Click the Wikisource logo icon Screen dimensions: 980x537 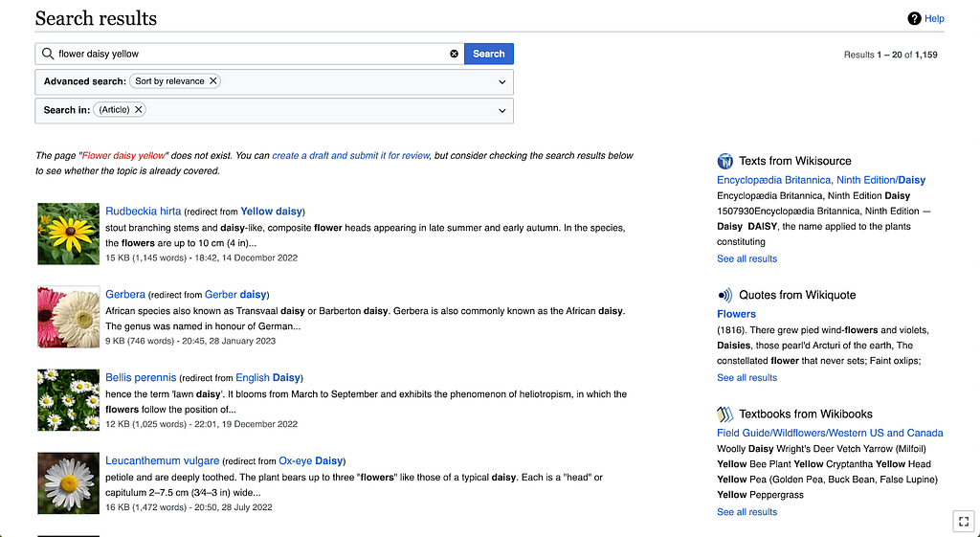tap(725, 161)
